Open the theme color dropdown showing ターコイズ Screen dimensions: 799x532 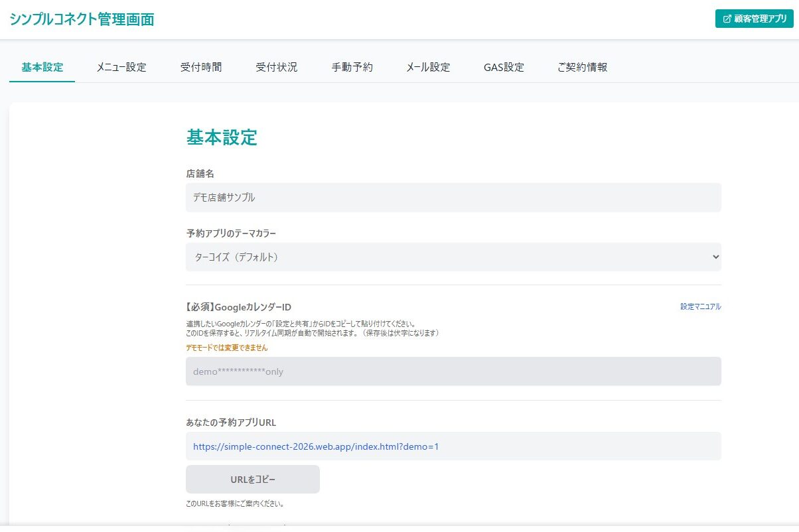[x=453, y=257]
